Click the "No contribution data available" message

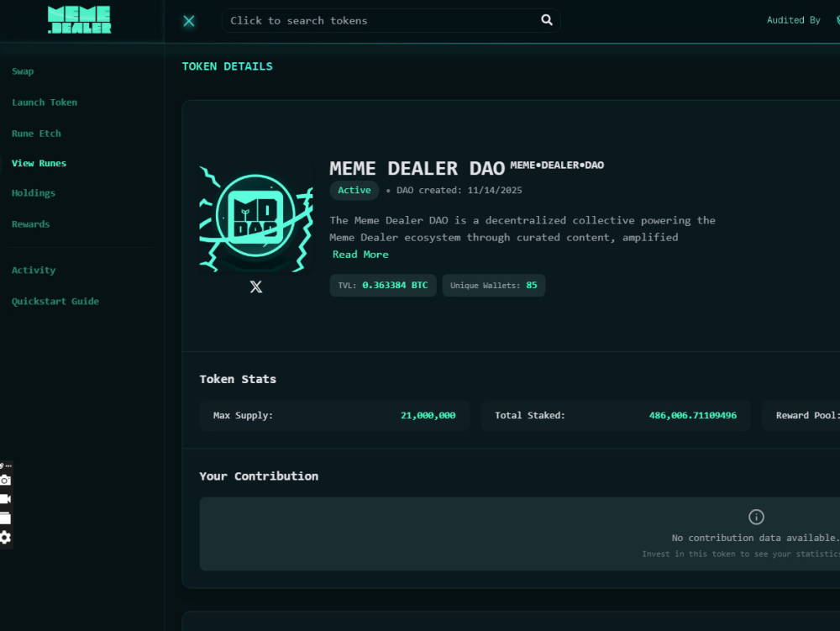756,538
